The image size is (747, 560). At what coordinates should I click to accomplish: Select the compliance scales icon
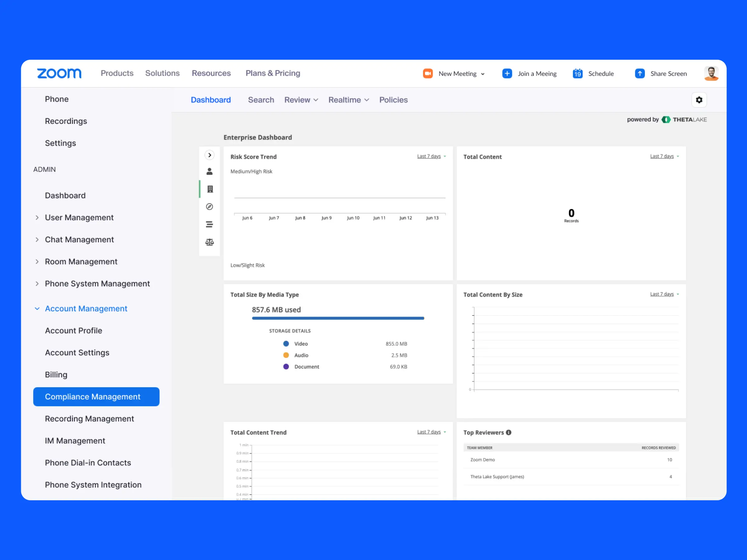coord(210,242)
